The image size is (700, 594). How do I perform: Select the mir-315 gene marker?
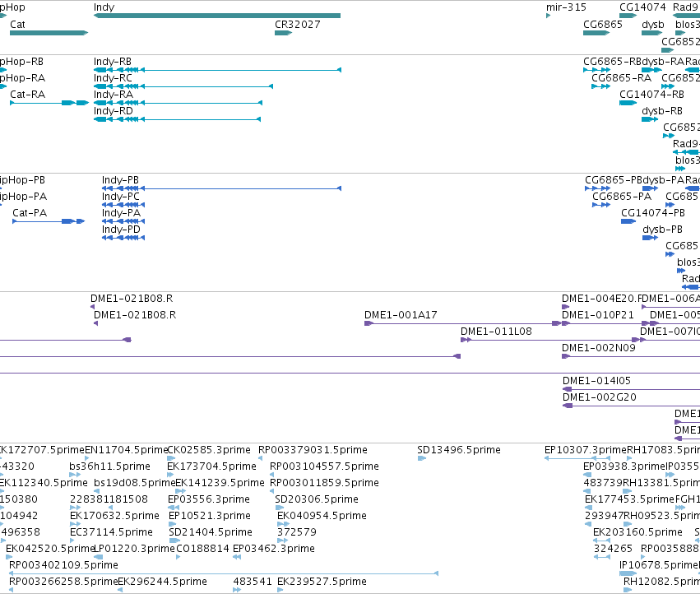pos(548,16)
